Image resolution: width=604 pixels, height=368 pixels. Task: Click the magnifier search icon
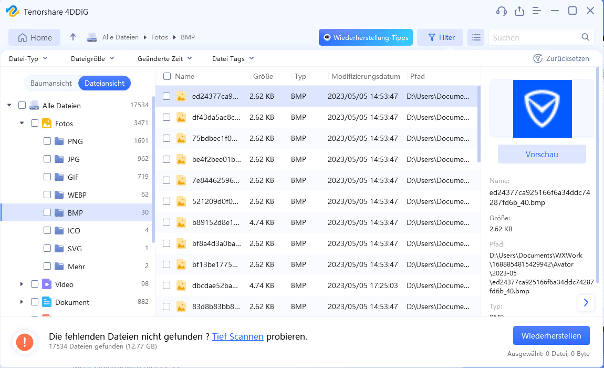tap(585, 37)
